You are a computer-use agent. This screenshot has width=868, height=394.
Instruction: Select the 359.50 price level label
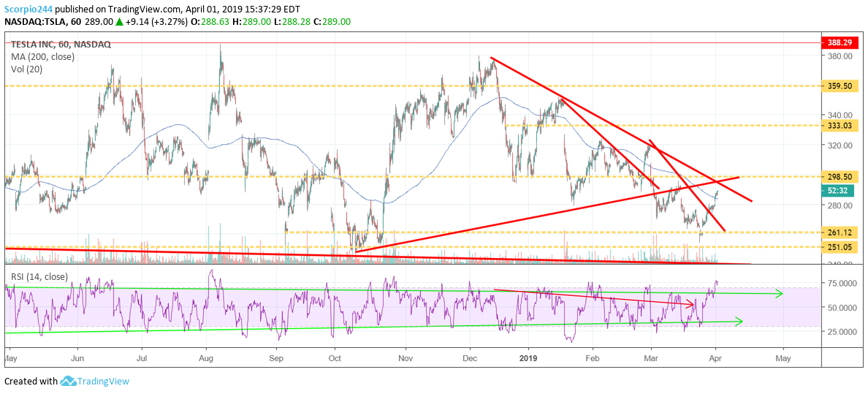point(840,86)
